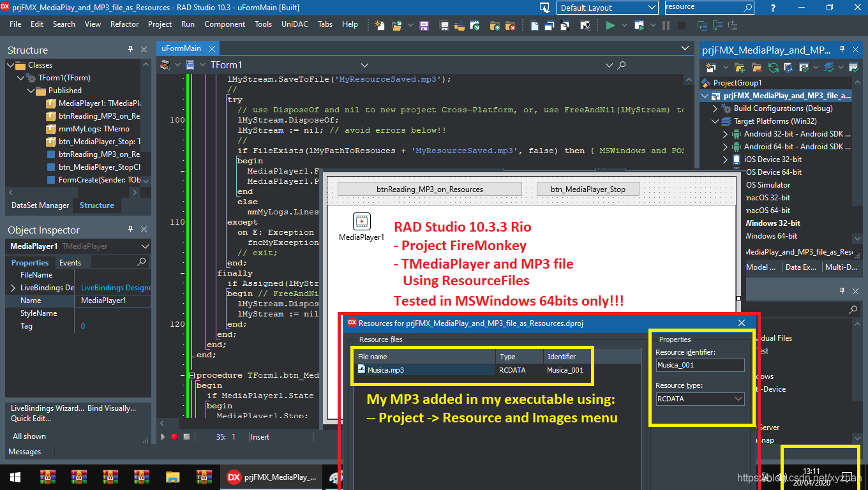Collapse the code fold at procedure TForm1.btn_Med

[191, 375]
